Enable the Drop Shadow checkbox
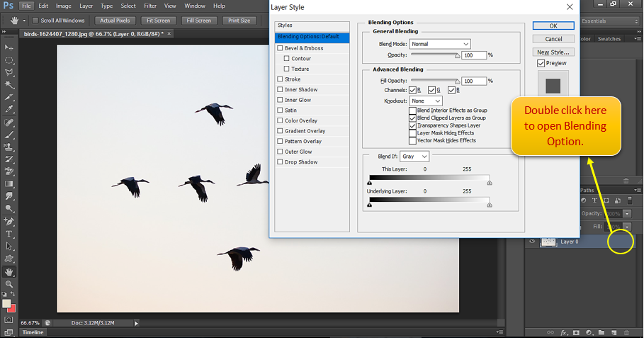 pyautogui.click(x=280, y=162)
